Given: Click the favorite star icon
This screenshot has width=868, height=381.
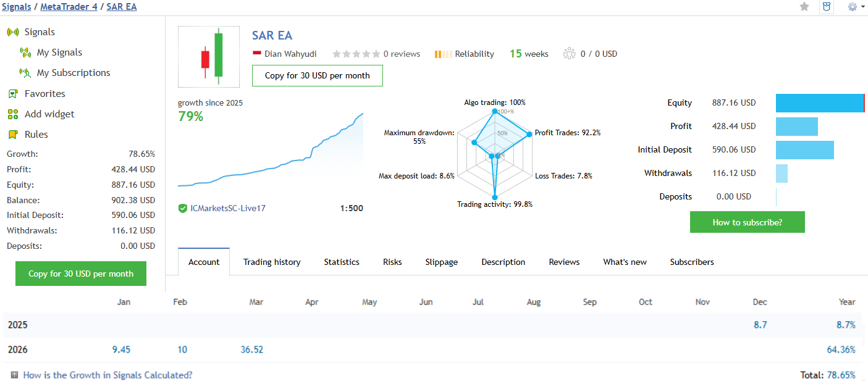Looking at the screenshot, I should click(x=804, y=7).
